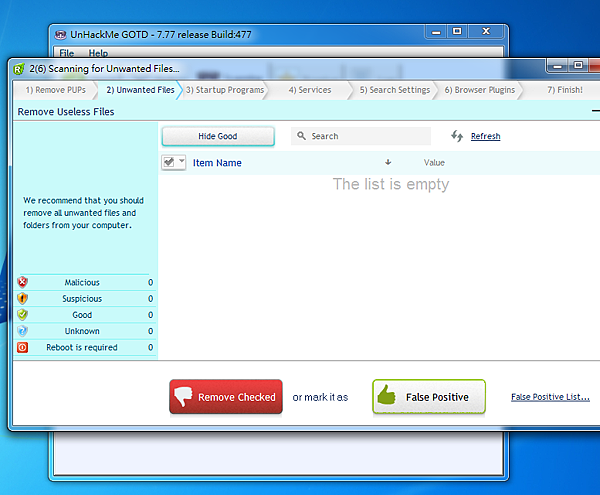Screen dimensions: 600x495
Task: Open the False Positive List... link
Action: [x=550, y=397]
